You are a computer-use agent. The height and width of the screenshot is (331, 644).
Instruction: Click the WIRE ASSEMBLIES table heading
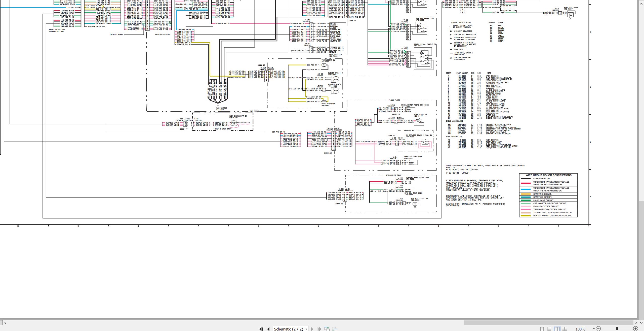tap(454, 137)
